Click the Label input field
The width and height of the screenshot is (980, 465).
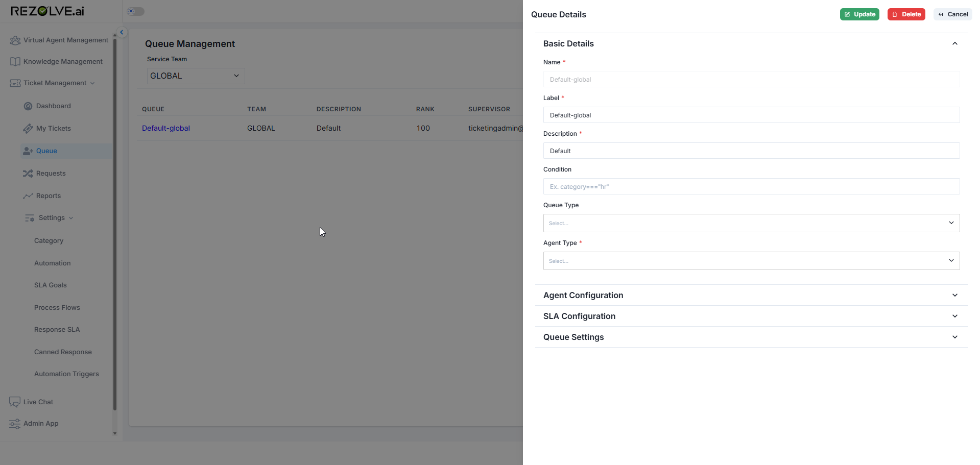751,115
